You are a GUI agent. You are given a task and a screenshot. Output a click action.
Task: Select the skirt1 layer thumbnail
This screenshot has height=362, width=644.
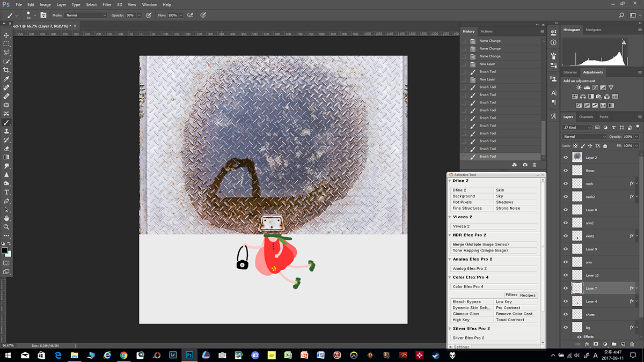(x=577, y=236)
